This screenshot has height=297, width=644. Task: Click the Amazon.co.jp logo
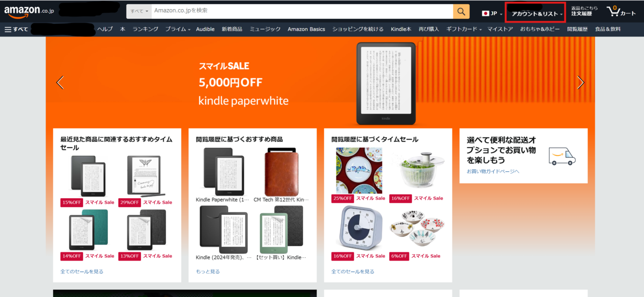29,11
